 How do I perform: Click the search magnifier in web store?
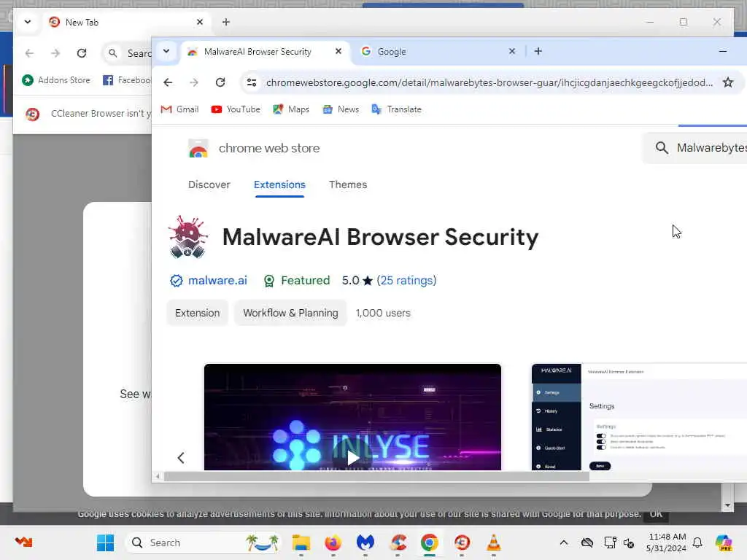click(x=661, y=147)
